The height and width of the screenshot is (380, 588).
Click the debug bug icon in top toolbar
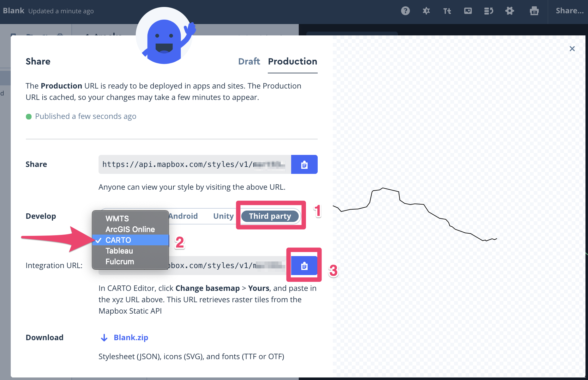tap(426, 11)
